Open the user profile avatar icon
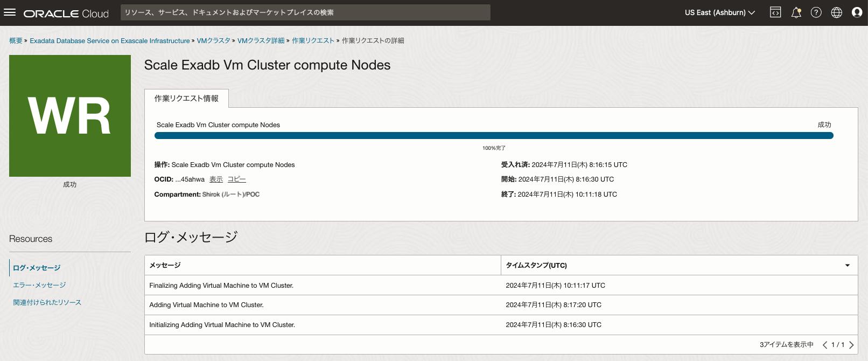Screen dimensions: 868x361 [857, 12]
